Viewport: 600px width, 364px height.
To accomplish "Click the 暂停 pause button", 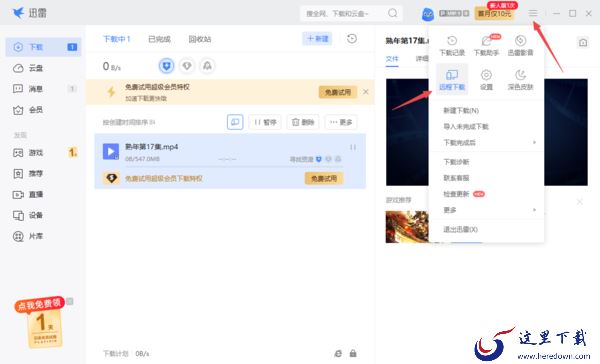I will click(265, 122).
